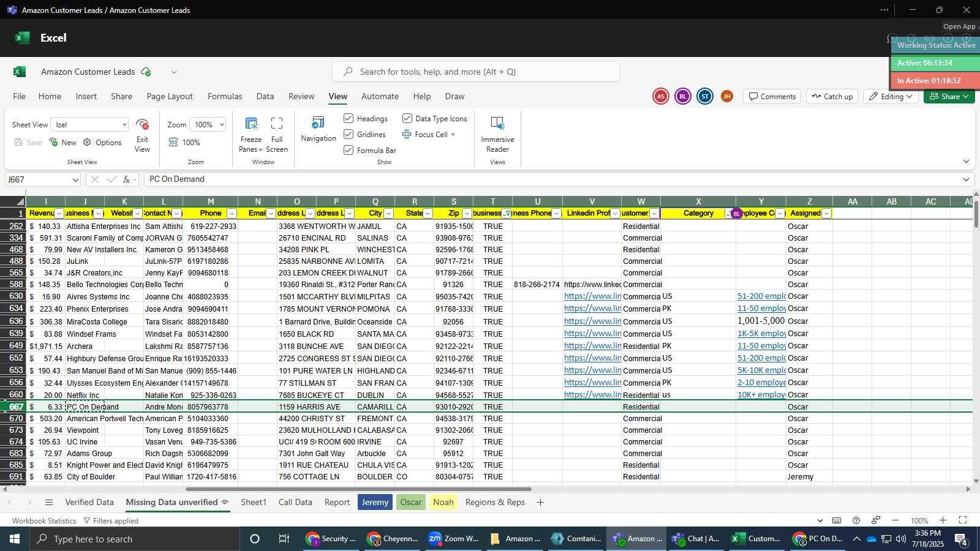
Task: Click the green Share button
Action: [949, 96]
